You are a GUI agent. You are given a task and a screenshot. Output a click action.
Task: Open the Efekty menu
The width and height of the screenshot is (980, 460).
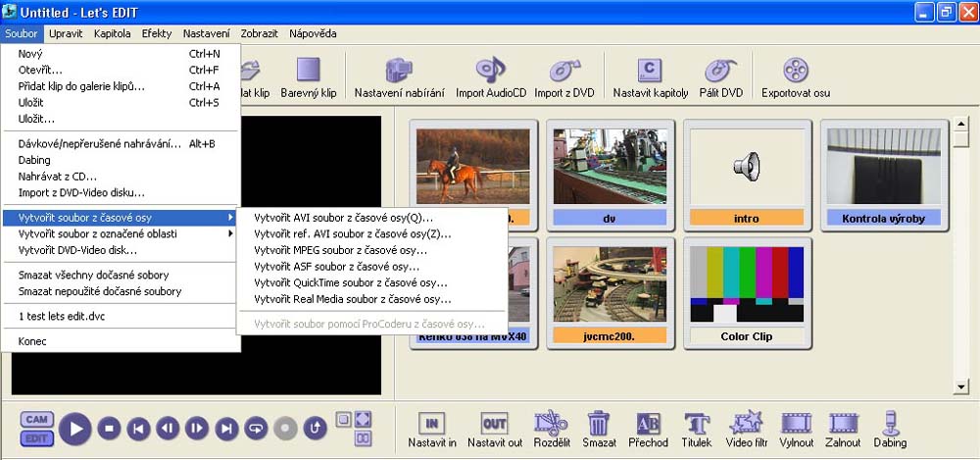[x=156, y=33]
